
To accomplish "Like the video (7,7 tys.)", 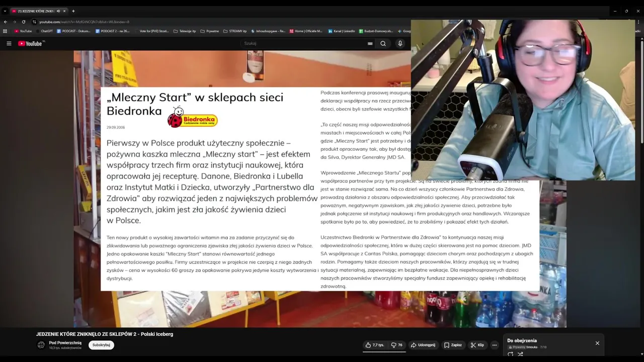I will point(375,345).
